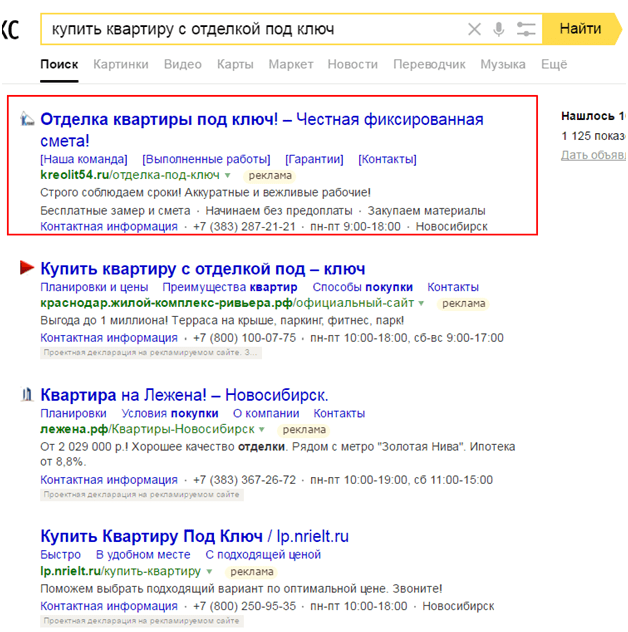Switch to the Видео tab
The width and height of the screenshot is (628, 632).
183,64
